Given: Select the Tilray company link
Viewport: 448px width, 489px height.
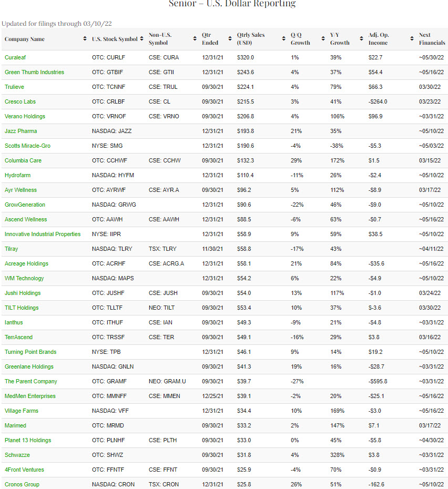Looking at the screenshot, I should (x=12, y=249).
